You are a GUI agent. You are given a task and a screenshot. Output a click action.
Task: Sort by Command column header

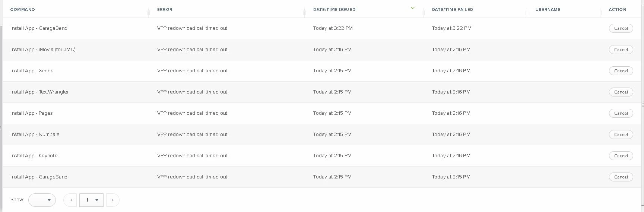click(22, 10)
